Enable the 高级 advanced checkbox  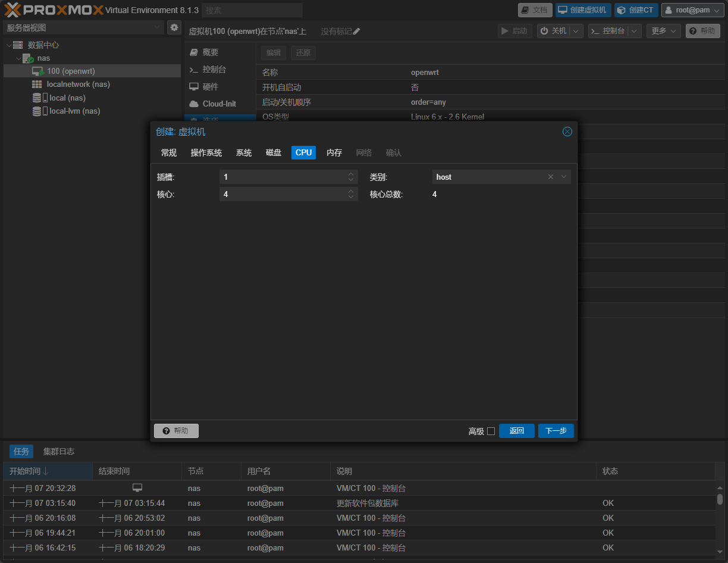tap(491, 431)
